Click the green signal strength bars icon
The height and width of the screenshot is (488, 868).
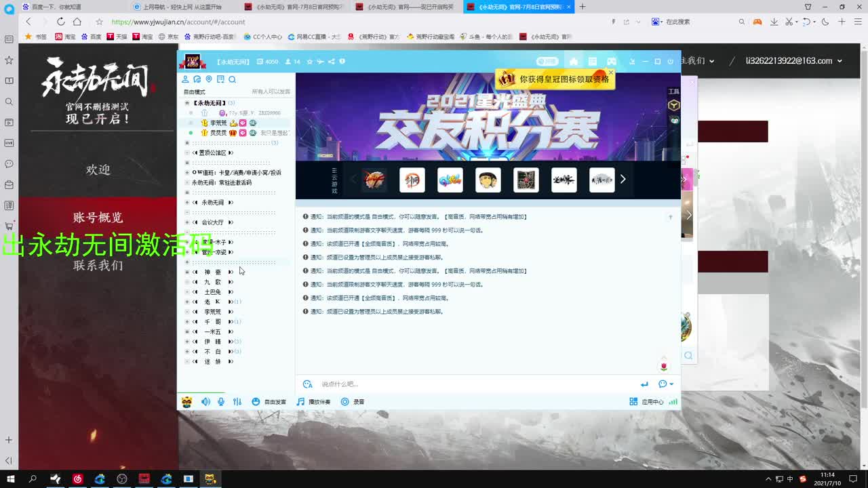click(673, 402)
